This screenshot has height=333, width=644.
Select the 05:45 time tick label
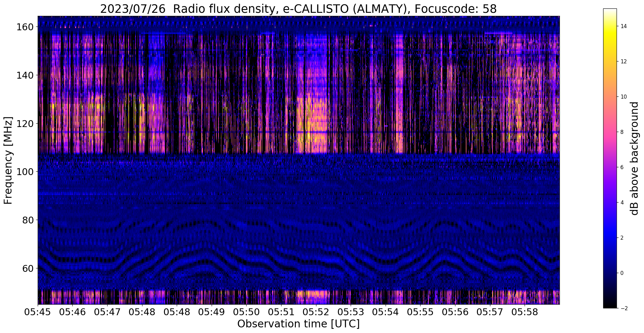[x=38, y=312]
